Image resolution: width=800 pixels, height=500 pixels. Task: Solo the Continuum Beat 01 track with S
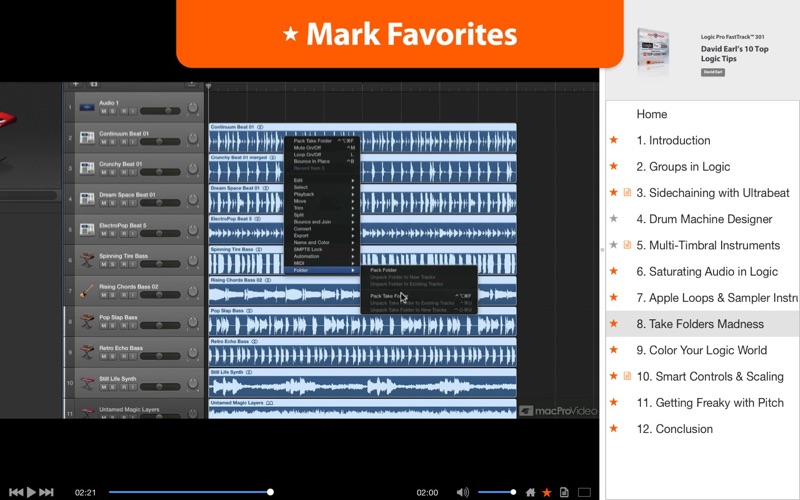113,142
